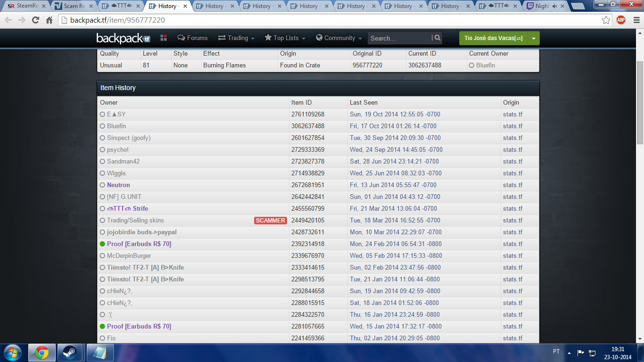This screenshot has height=362, width=644.
Task: Open the red grid icon in navbar
Action: [x=164, y=38]
